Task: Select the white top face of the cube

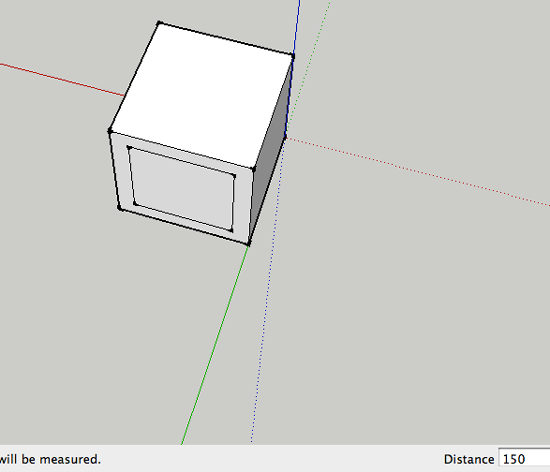Action: [202, 95]
